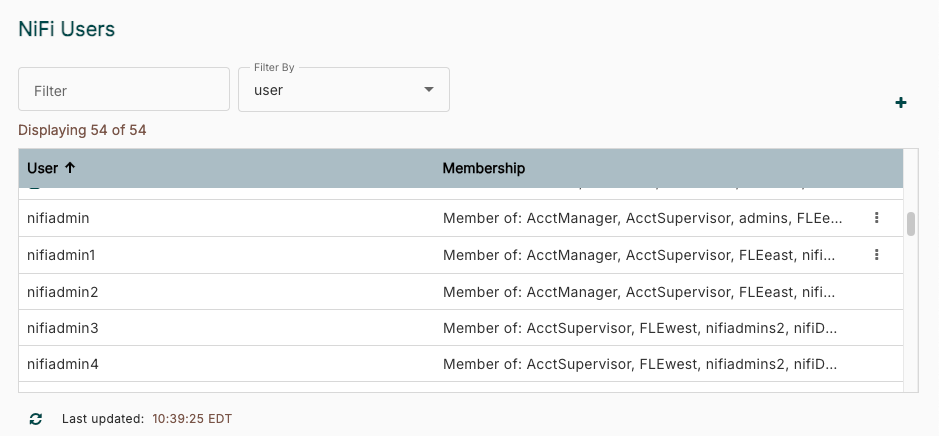
Task: Select the nifiadmin2 user name
Action: click(x=62, y=292)
